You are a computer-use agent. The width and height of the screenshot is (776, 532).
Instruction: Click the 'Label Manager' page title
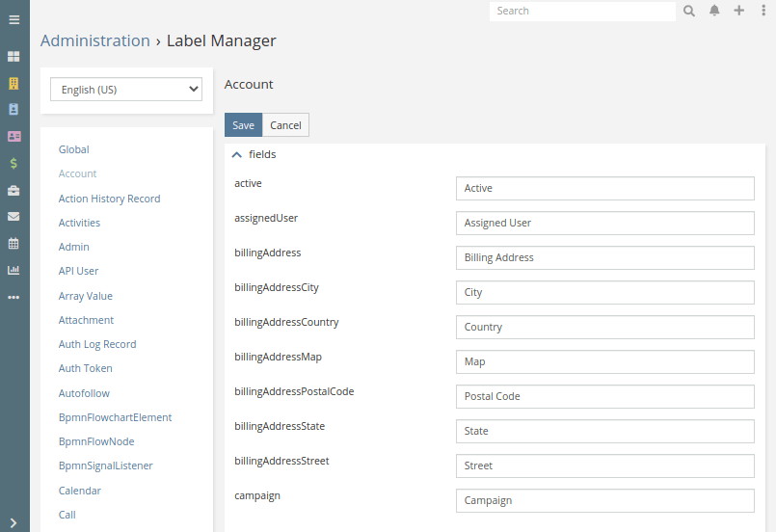[221, 40]
